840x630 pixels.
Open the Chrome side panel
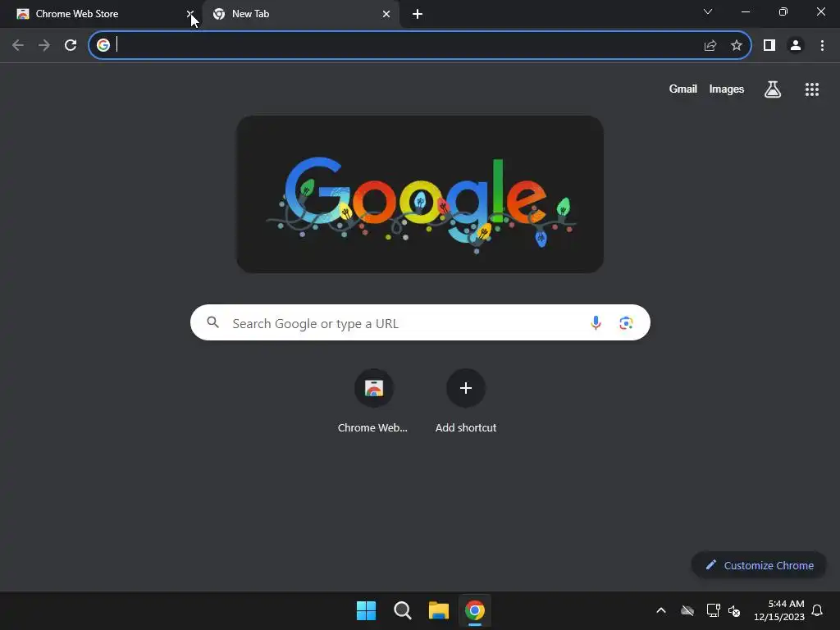tap(769, 46)
